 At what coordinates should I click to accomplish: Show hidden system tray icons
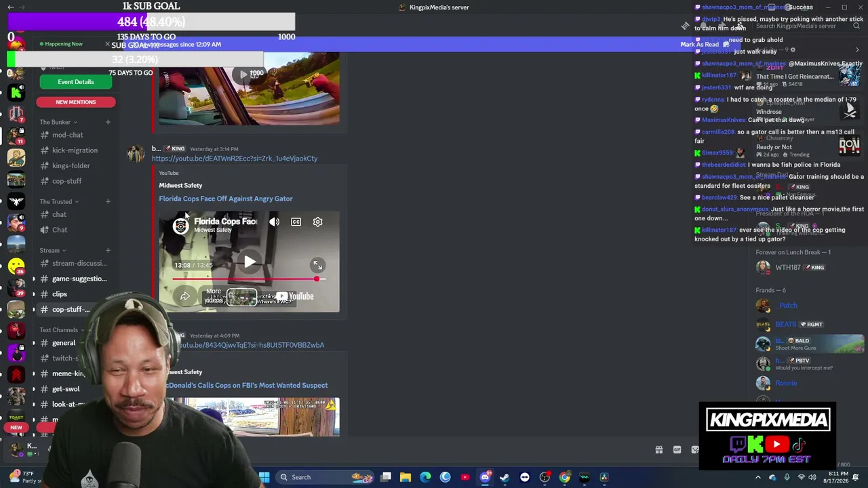[758, 477]
